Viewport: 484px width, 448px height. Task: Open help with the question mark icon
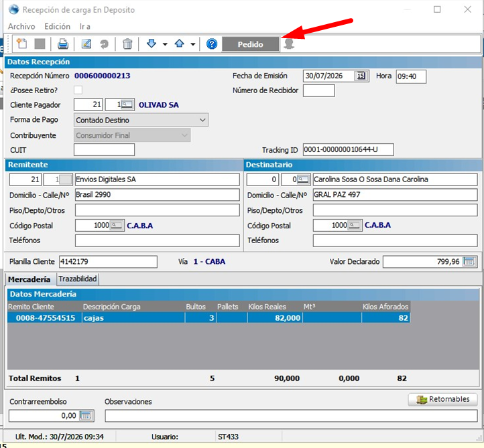pyautogui.click(x=212, y=44)
